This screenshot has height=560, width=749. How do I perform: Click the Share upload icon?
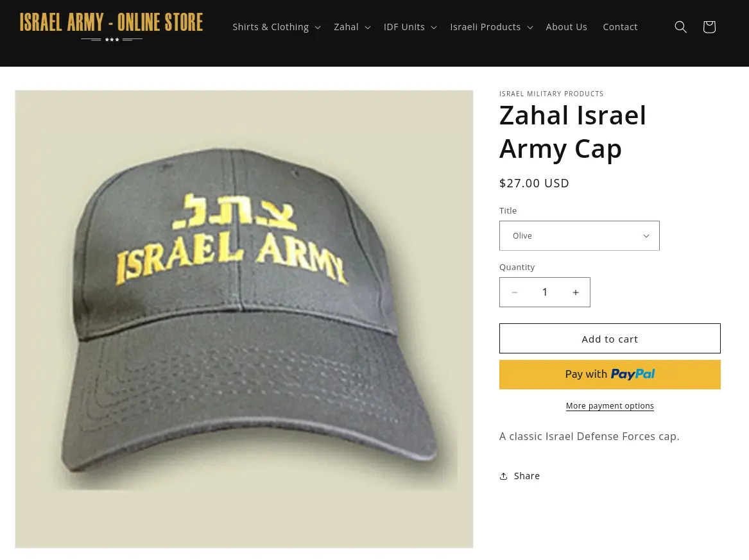pos(503,476)
